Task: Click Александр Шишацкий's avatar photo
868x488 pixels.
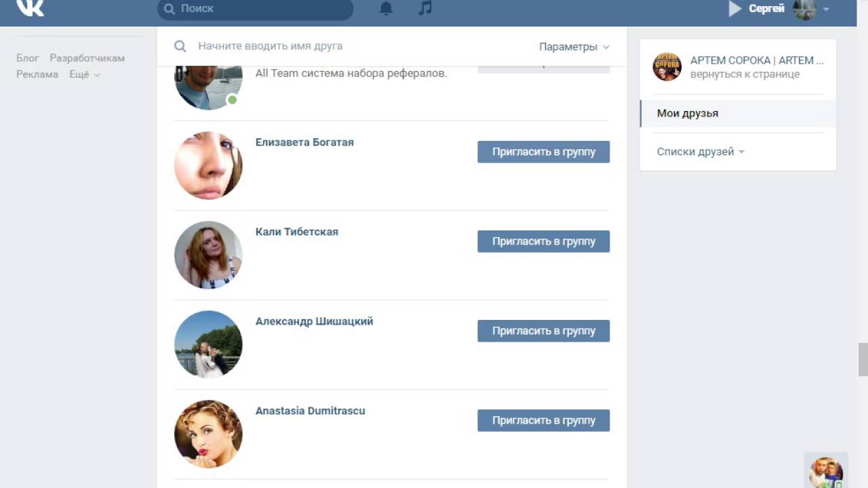Action: click(x=208, y=344)
